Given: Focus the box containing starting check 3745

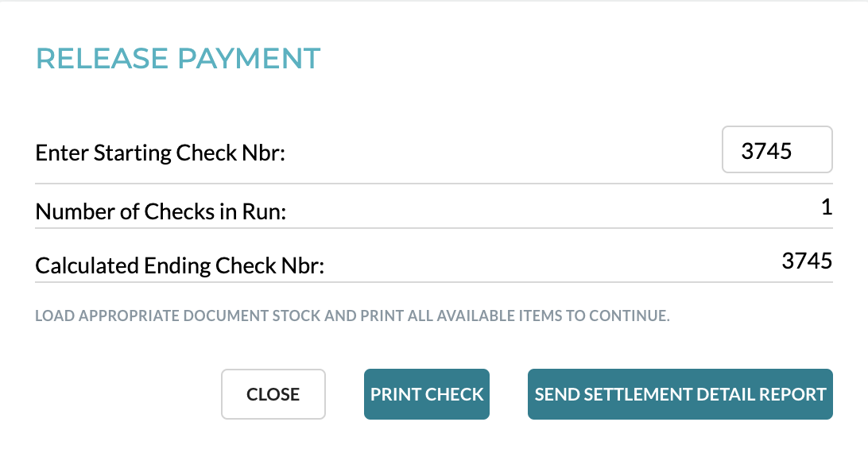Looking at the screenshot, I should point(777,149).
